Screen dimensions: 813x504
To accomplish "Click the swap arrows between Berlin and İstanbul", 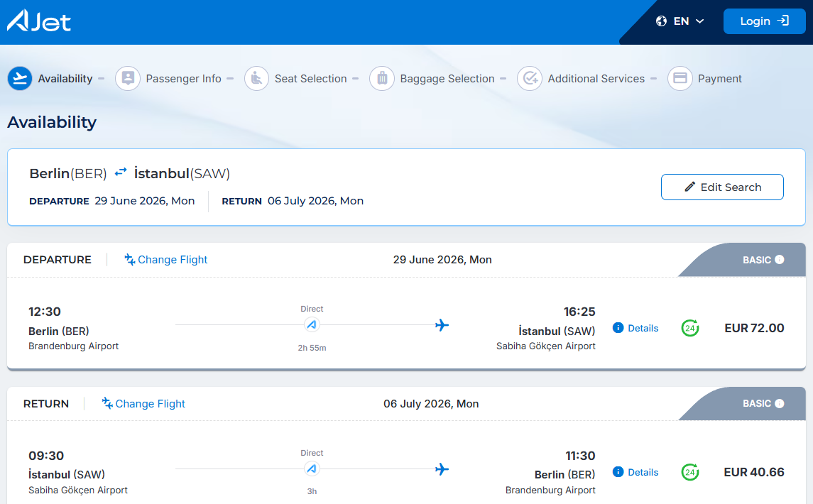I will point(120,172).
